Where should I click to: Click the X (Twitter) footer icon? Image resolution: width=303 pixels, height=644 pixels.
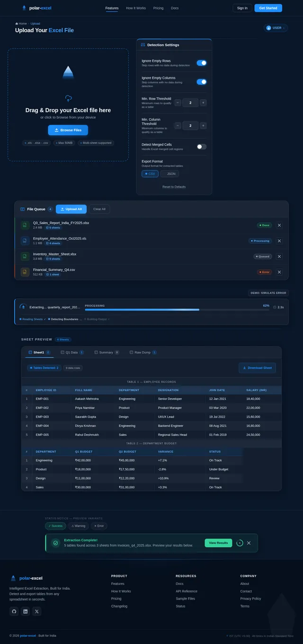coord(37,611)
